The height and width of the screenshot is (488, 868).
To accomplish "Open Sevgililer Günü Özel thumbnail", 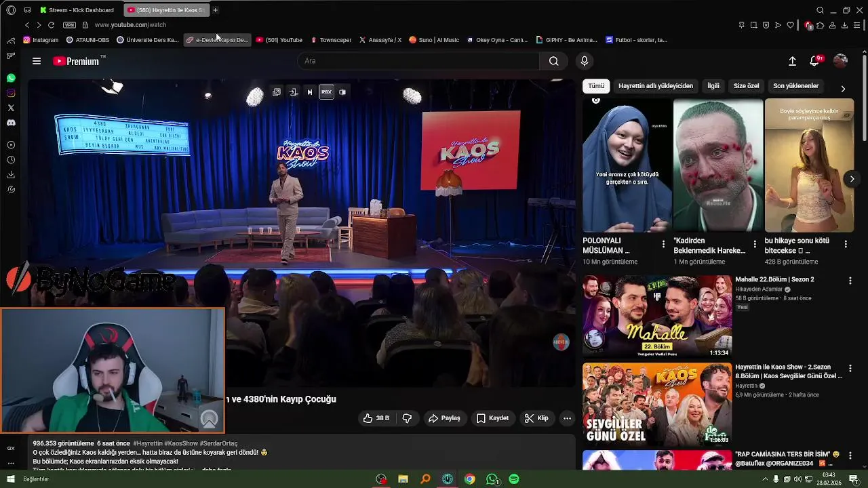I will (x=657, y=404).
